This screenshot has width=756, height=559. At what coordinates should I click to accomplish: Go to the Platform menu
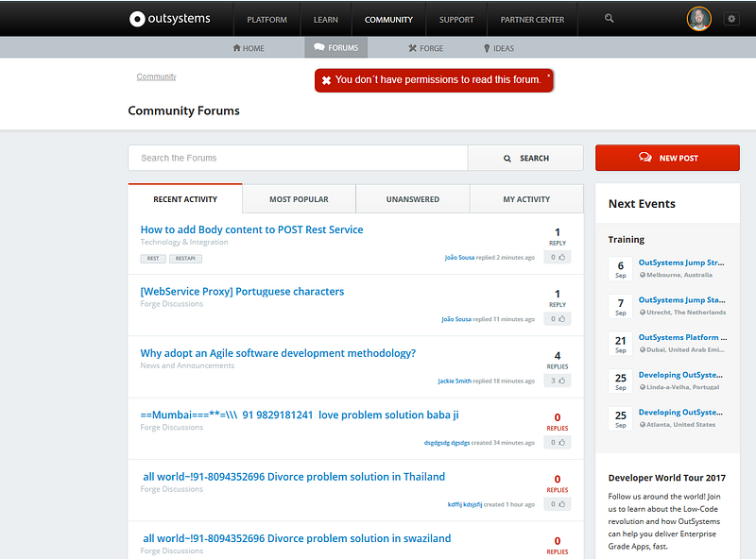266,20
